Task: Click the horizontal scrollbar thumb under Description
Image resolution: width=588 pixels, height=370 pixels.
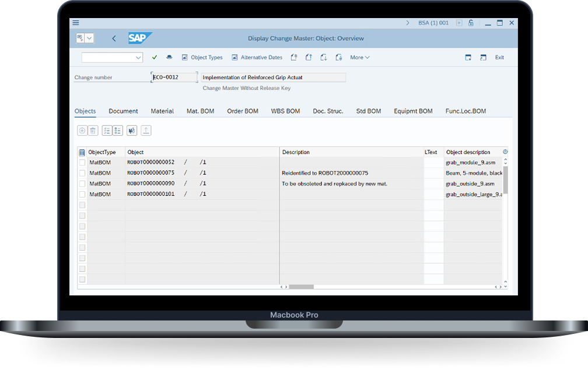Action: [x=301, y=287]
